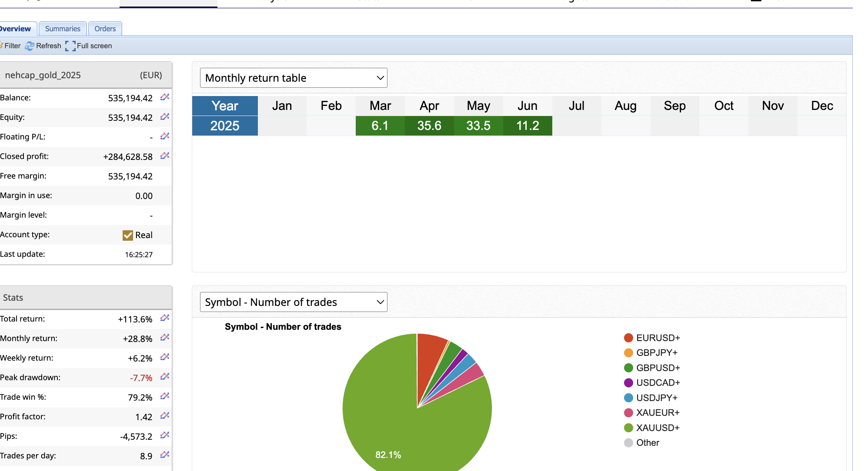Screen dimensions: 868x471
Task: Open the Monthly return table dropdown
Action: point(294,78)
